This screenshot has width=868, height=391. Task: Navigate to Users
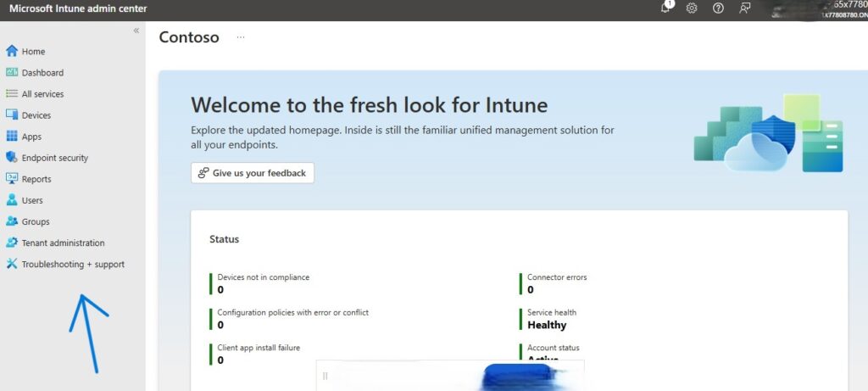coord(32,200)
